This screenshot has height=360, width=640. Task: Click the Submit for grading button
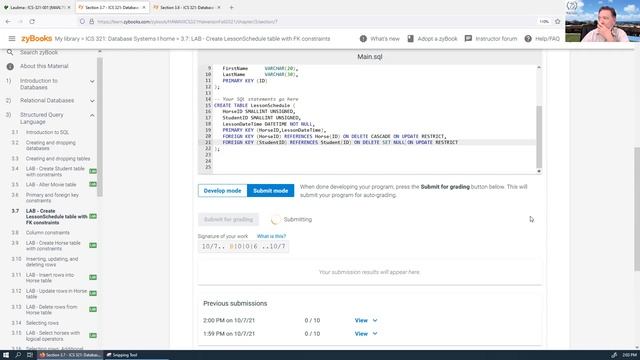pyautogui.click(x=228, y=220)
